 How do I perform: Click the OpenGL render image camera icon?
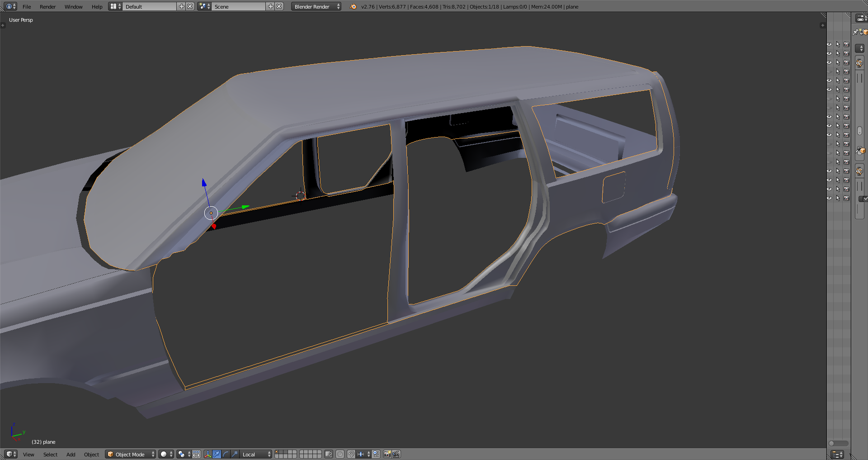point(387,454)
